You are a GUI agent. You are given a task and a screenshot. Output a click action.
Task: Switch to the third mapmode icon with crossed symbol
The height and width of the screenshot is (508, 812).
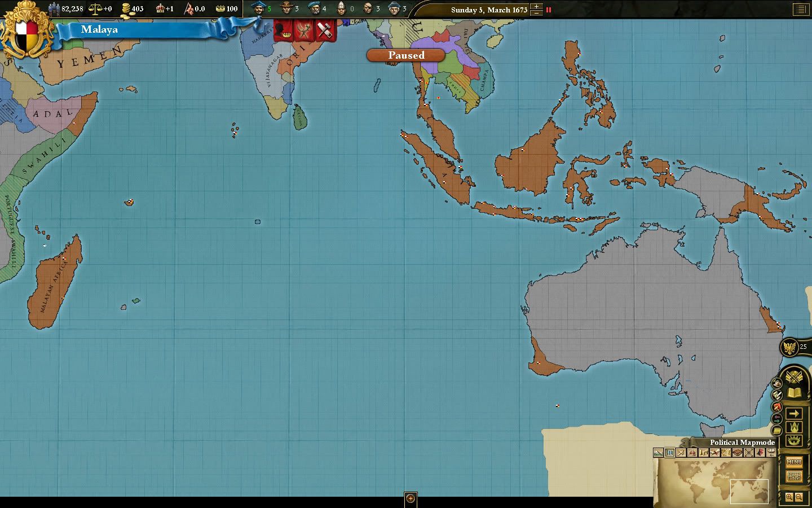[x=681, y=452]
